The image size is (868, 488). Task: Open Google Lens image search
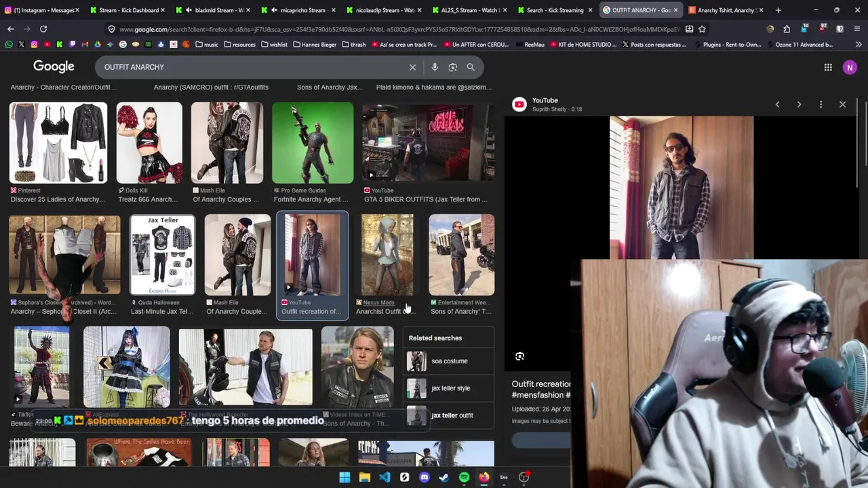click(x=453, y=67)
